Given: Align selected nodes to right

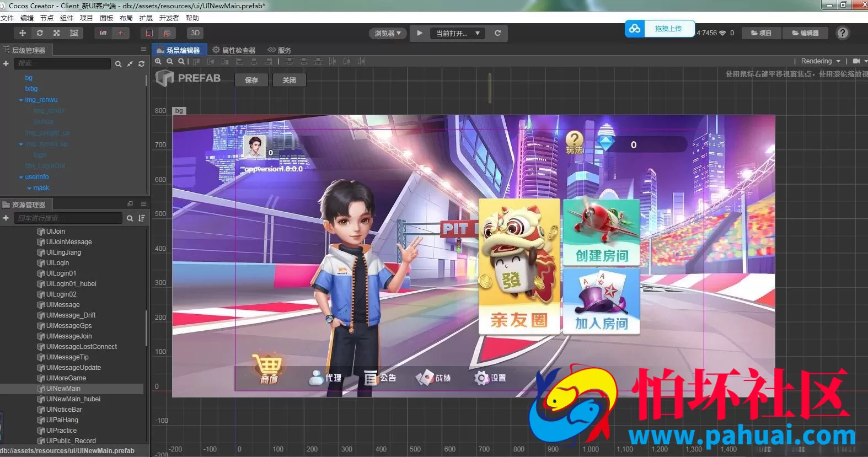Looking at the screenshot, I should click(269, 61).
